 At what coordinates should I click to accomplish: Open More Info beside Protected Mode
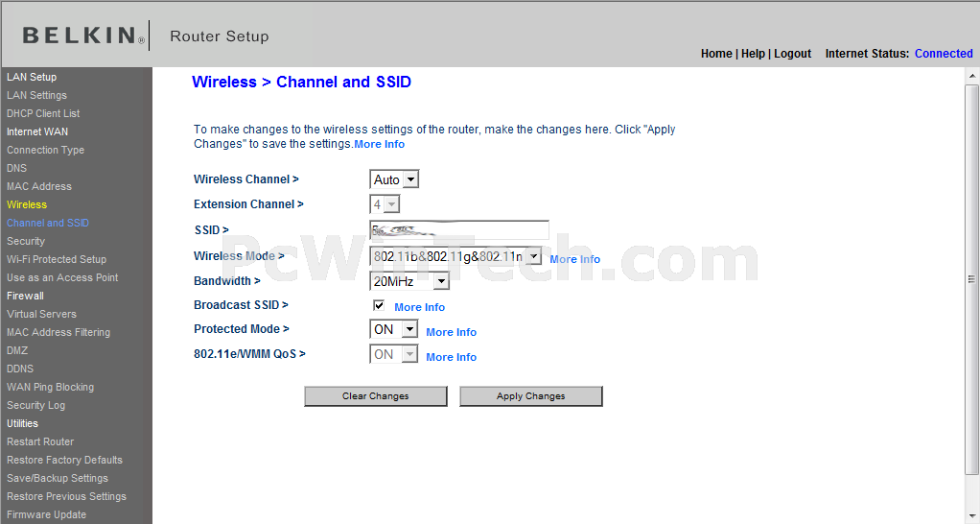point(452,333)
